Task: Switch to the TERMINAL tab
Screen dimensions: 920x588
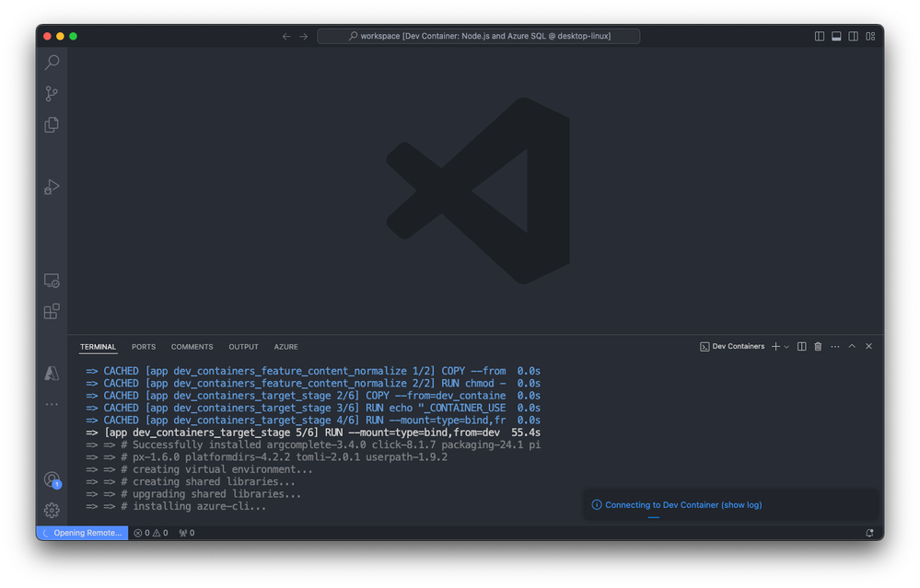Action: coord(98,347)
